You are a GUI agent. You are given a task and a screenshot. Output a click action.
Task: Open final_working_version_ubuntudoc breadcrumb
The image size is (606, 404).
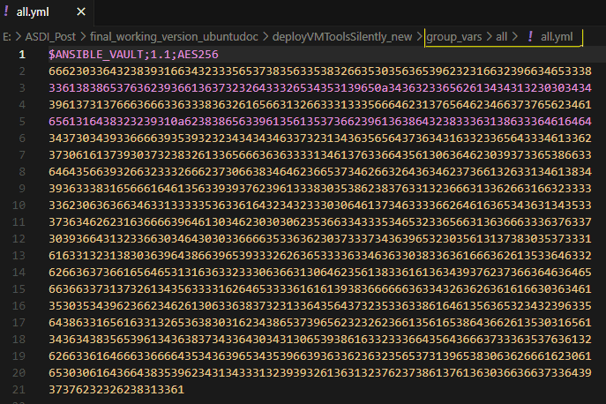point(174,37)
